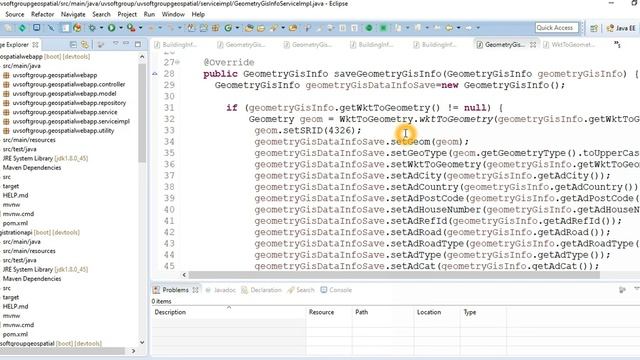The height and width of the screenshot is (360, 640).
Task: Click the green square icon in toolbar
Action: point(383,28)
